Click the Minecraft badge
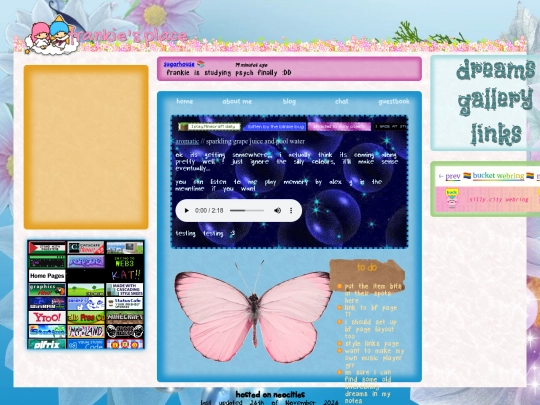This screenshot has height=405, width=540. coord(125,318)
